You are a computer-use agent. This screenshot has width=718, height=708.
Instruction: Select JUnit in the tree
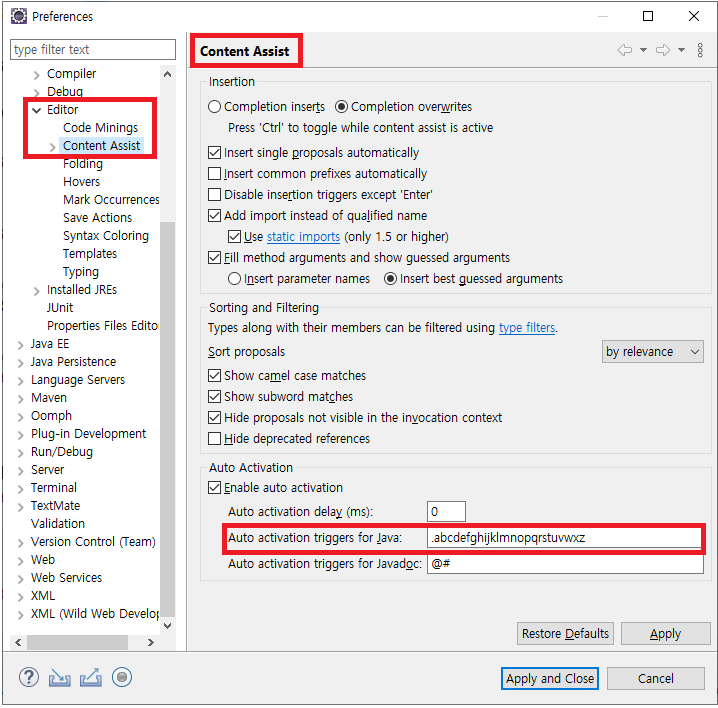click(60, 308)
